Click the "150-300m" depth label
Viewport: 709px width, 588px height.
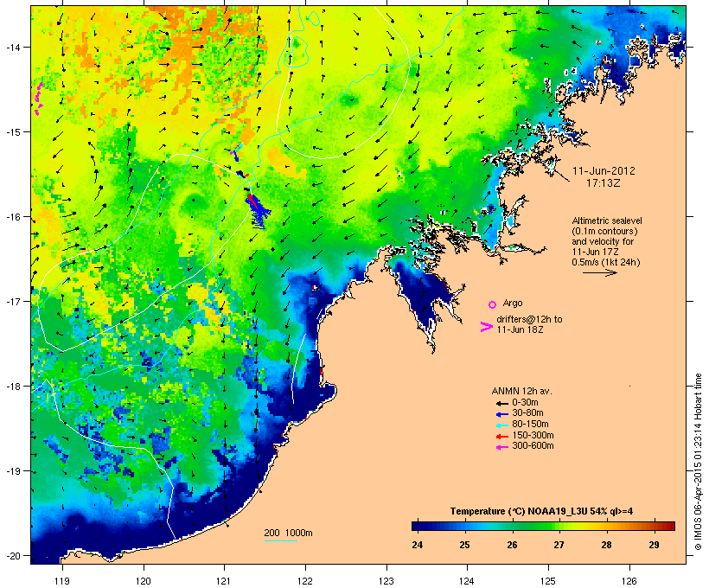pyautogui.click(x=533, y=435)
